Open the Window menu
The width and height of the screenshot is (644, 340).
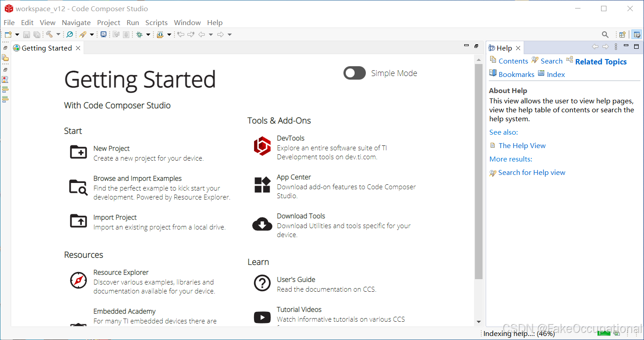tap(187, 22)
